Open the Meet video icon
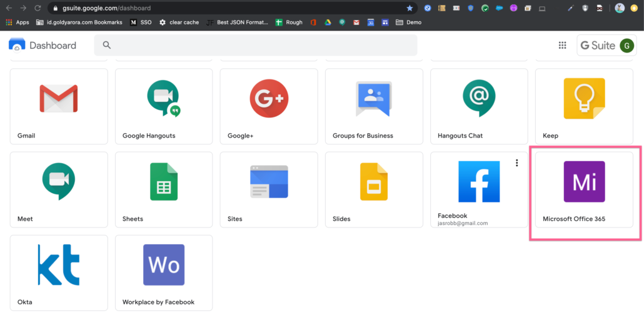The image size is (644, 323). tap(59, 181)
